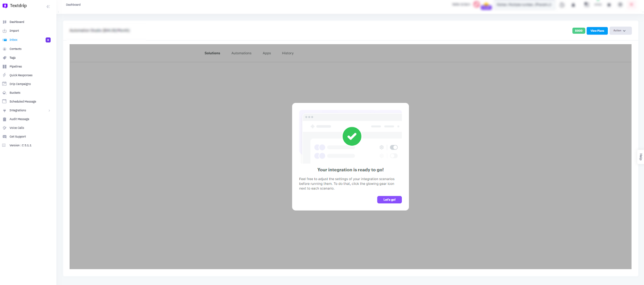This screenshot has width=644, height=285.
Task: Open the Pipelines icon in sidebar
Action: pos(4,67)
